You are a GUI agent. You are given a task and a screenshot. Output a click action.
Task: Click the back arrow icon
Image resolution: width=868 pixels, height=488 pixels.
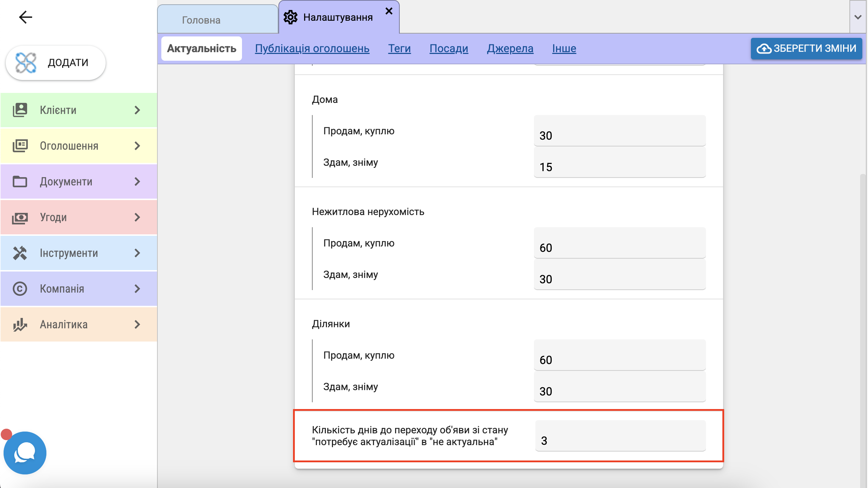click(x=25, y=17)
